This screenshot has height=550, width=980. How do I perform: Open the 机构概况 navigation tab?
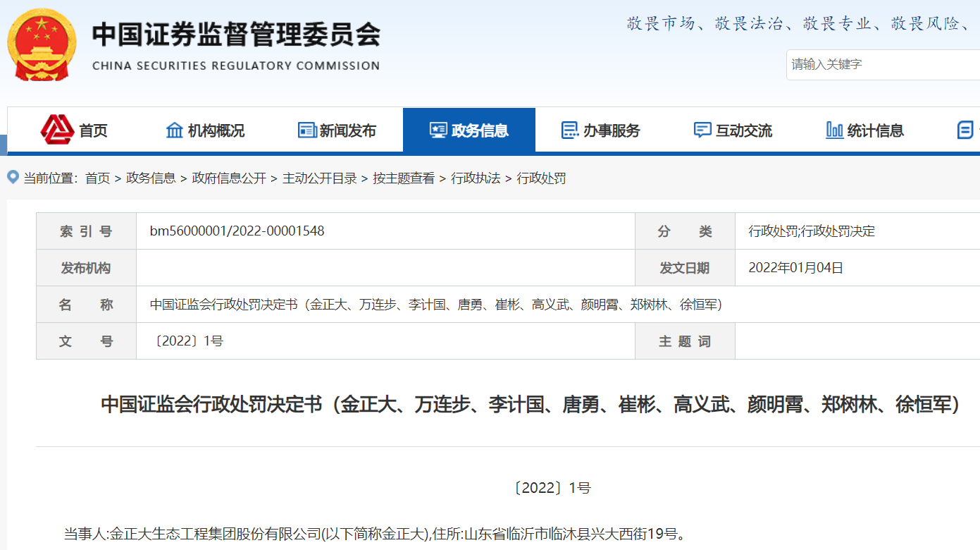pyautogui.click(x=205, y=130)
